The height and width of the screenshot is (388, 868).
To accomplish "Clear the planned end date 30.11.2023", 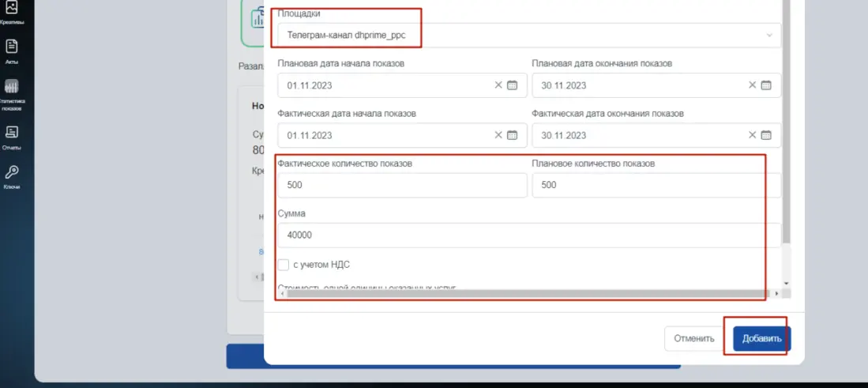I will [752, 85].
